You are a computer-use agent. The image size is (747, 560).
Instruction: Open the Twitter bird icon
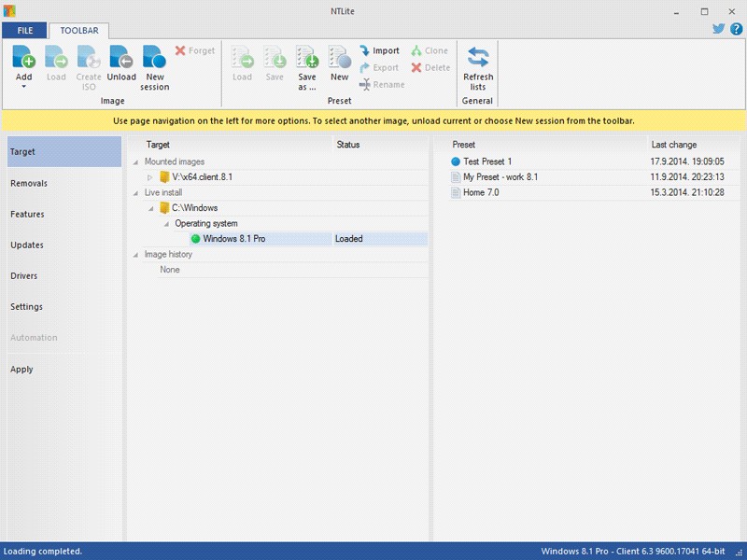719,29
